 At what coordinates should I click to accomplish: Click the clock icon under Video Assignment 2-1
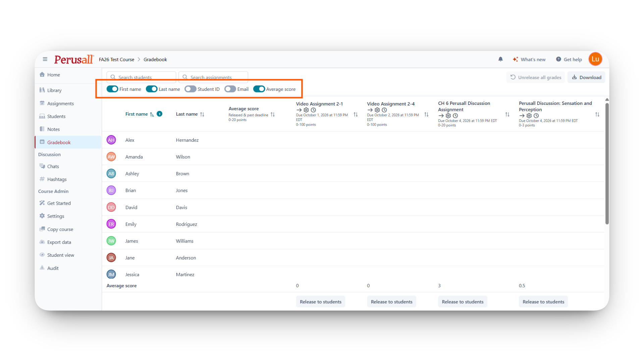pos(313,110)
